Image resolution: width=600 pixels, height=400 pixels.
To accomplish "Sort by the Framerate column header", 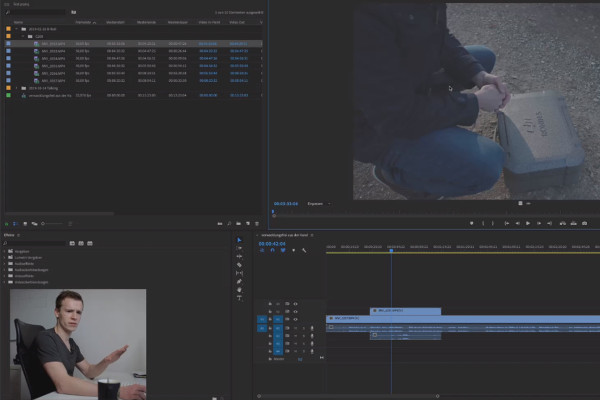I will pos(84,22).
